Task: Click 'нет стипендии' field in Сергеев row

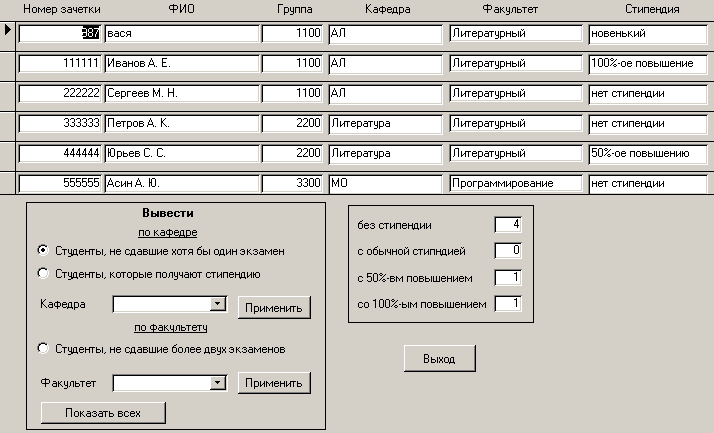Action: 648,93
